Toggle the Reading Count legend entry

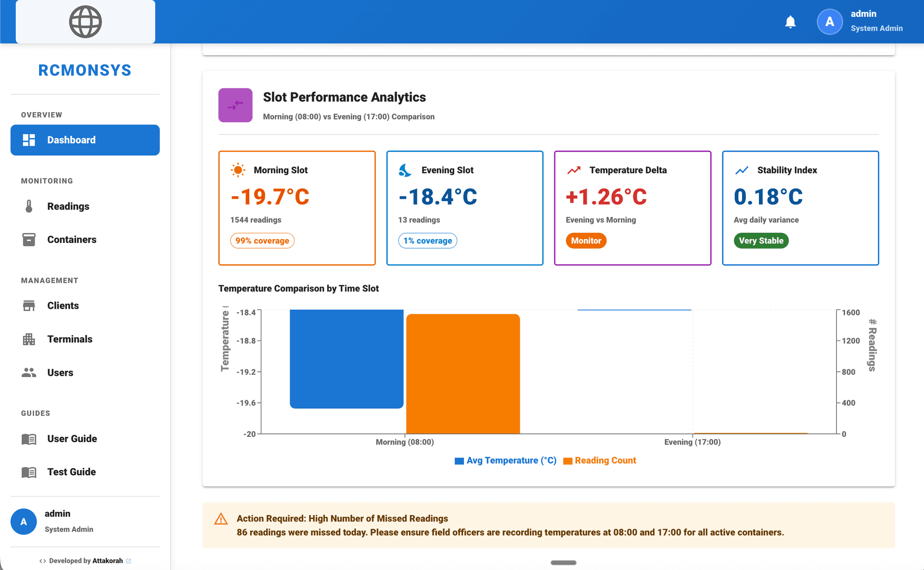pyautogui.click(x=600, y=460)
